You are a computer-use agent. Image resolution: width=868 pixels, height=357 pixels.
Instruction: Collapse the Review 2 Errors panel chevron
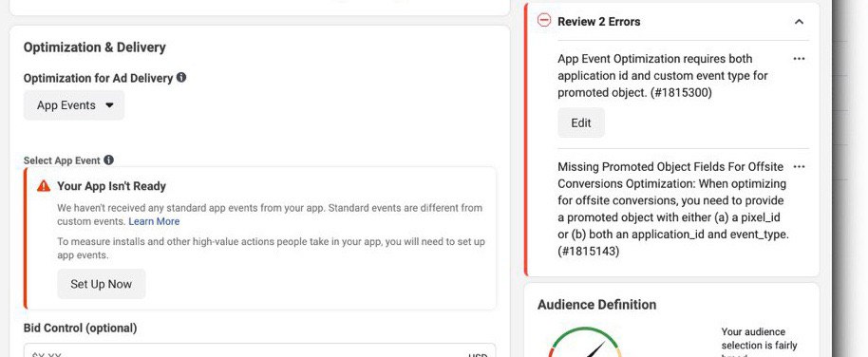point(799,22)
